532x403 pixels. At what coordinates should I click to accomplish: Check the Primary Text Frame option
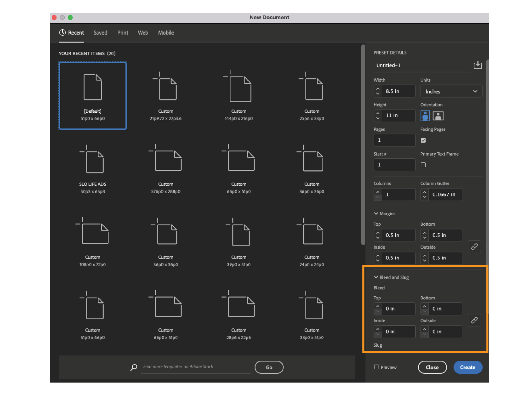423,165
